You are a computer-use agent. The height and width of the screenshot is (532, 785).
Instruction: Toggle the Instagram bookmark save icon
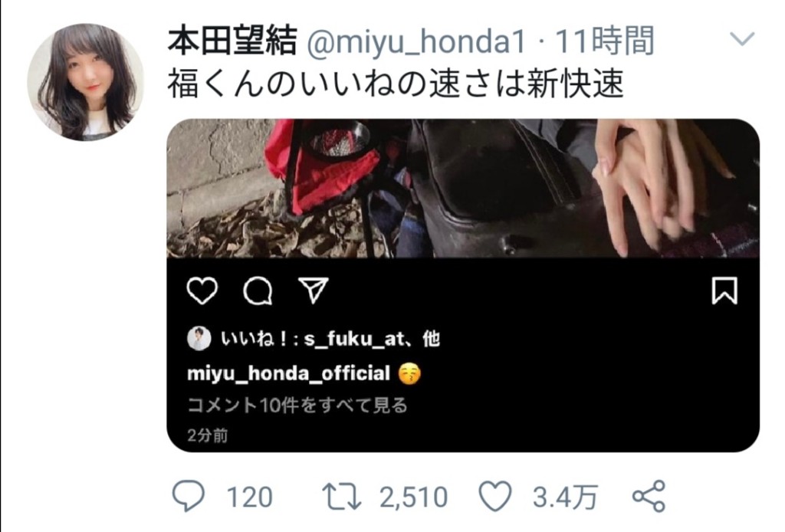(724, 291)
